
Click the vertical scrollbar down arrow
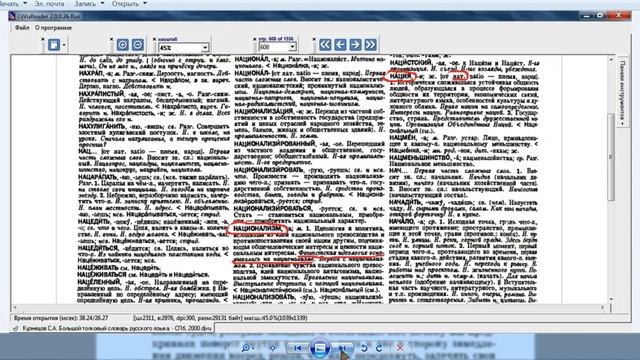(611, 299)
